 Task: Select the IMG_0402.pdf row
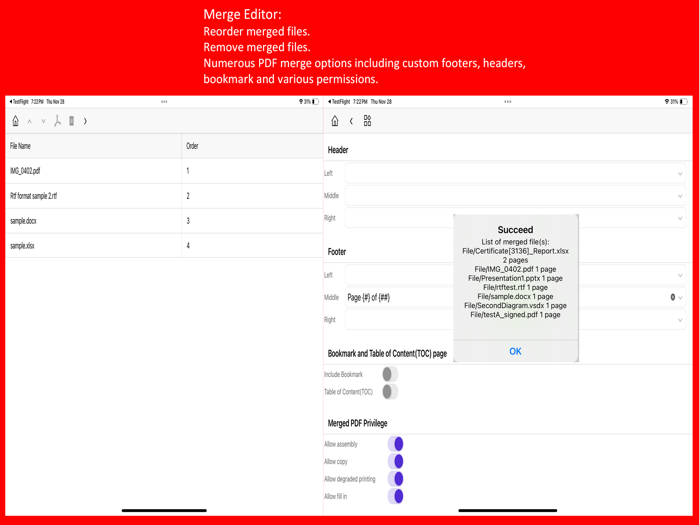[164, 171]
